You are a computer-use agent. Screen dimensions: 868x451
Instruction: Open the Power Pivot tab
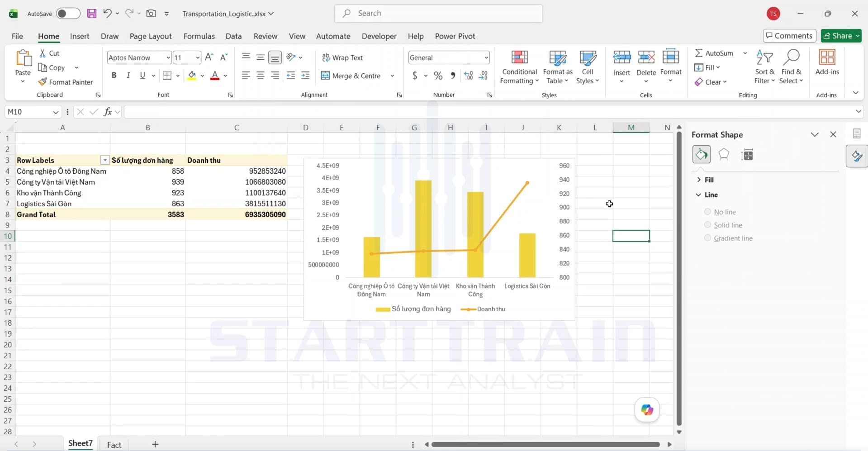coord(455,36)
